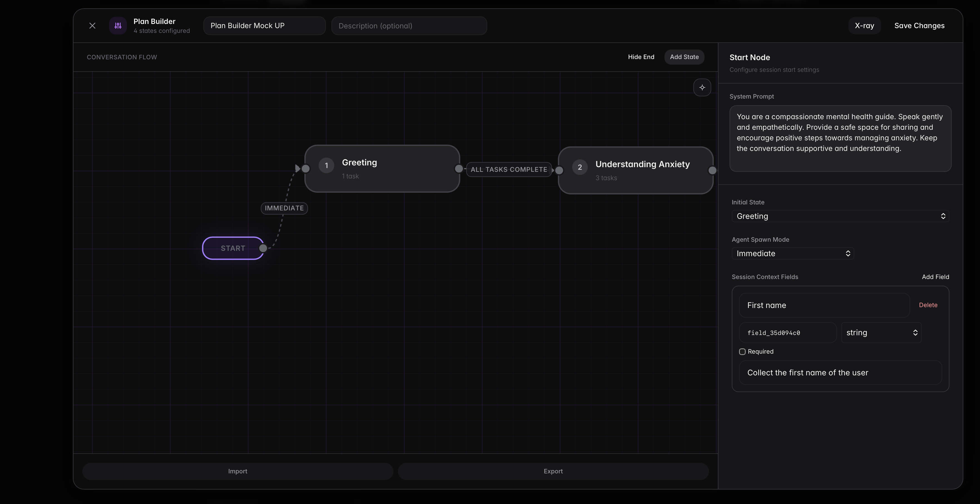
Task: Click 'Configure session start settings' text
Action: pos(774,70)
